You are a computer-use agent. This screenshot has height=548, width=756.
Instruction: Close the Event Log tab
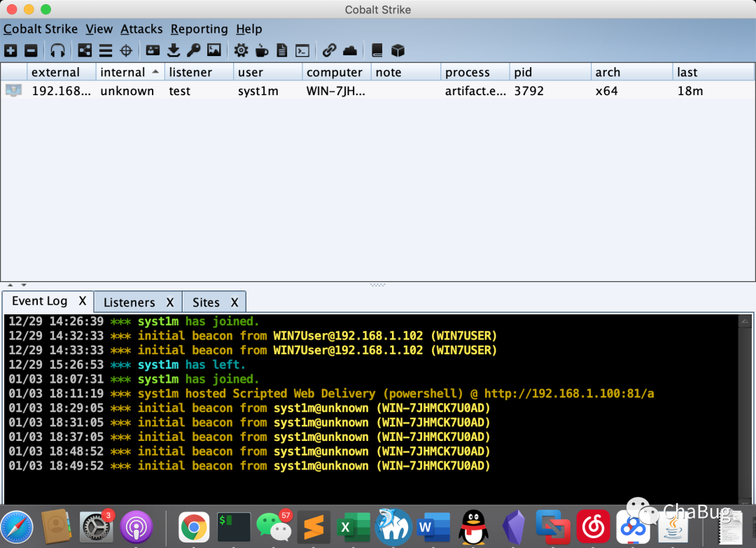pyautogui.click(x=83, y=301)
